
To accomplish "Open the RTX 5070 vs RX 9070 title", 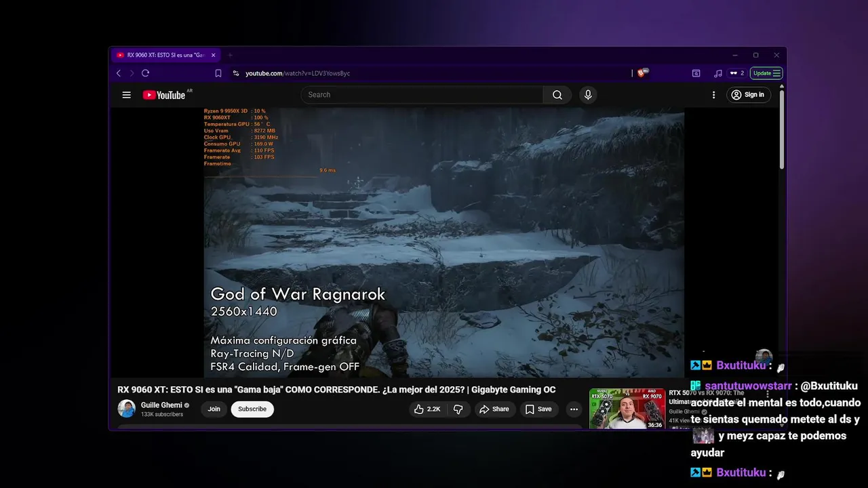I will click(706, 397).
